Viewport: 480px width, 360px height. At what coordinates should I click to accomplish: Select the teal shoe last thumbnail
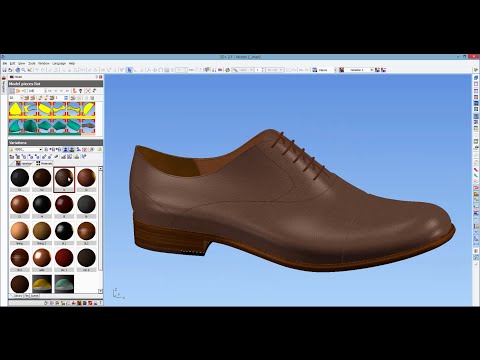pos(64,284)
